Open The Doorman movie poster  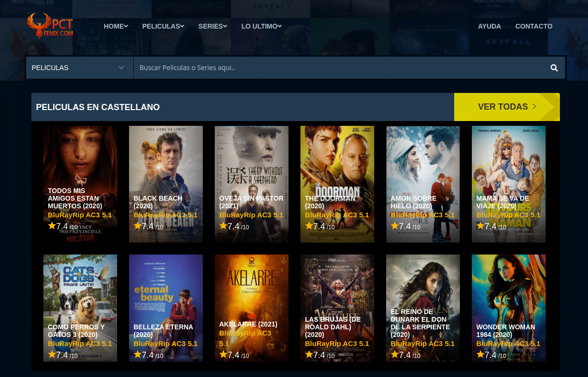pyautogui.click(x=337, y=184)
